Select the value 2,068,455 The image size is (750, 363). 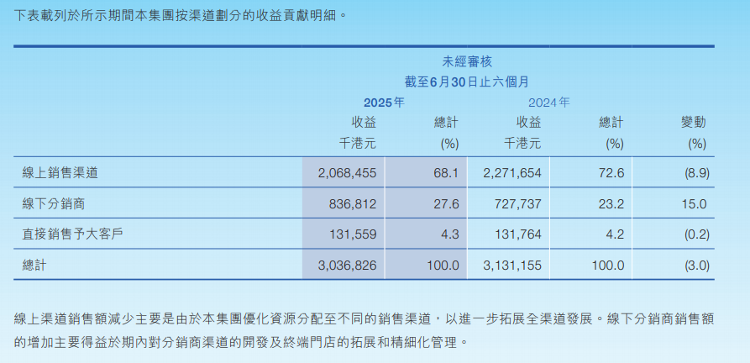click(x=347, y=173)
